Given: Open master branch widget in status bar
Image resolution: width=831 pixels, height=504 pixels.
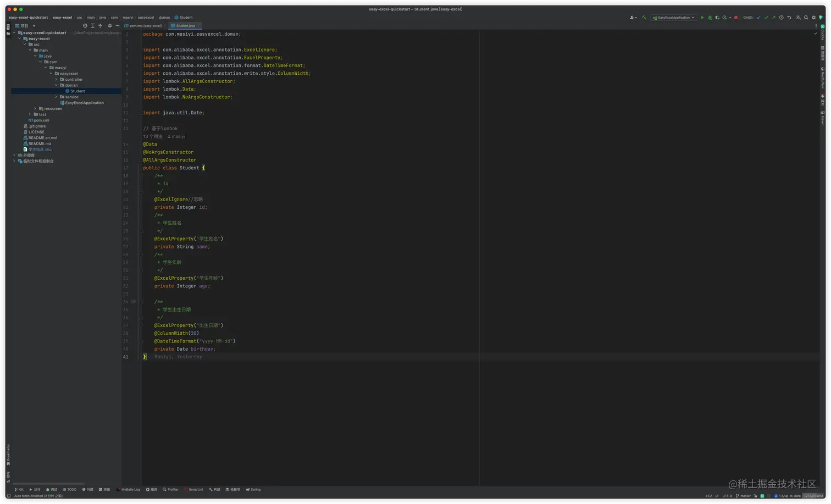Looking at the screenshot, I should [x=743, y=496].
